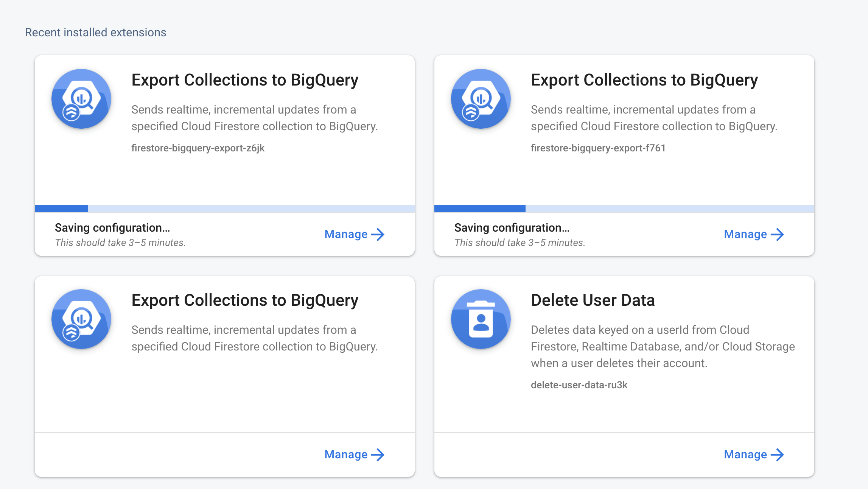Click the instance ID firestore-bigquery-export-z6jk
This screenshot has width=868, height=489.
click(198, 148)
